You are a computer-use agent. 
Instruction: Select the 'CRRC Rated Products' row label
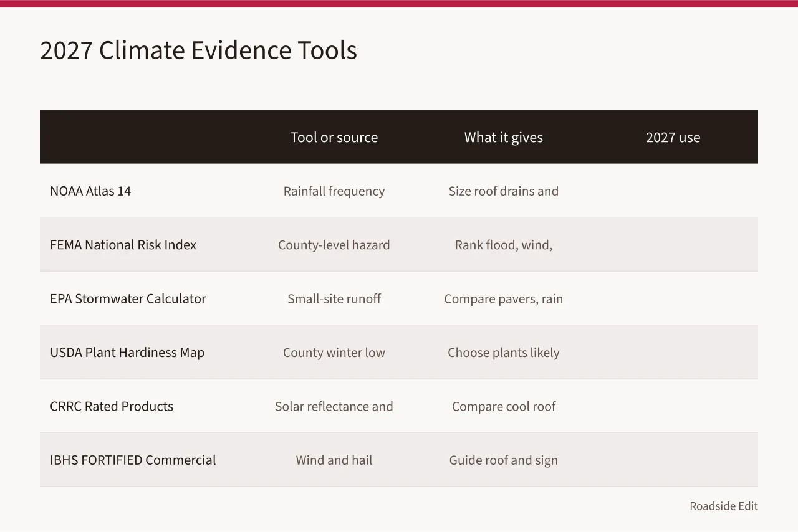[x=112, y=406]
